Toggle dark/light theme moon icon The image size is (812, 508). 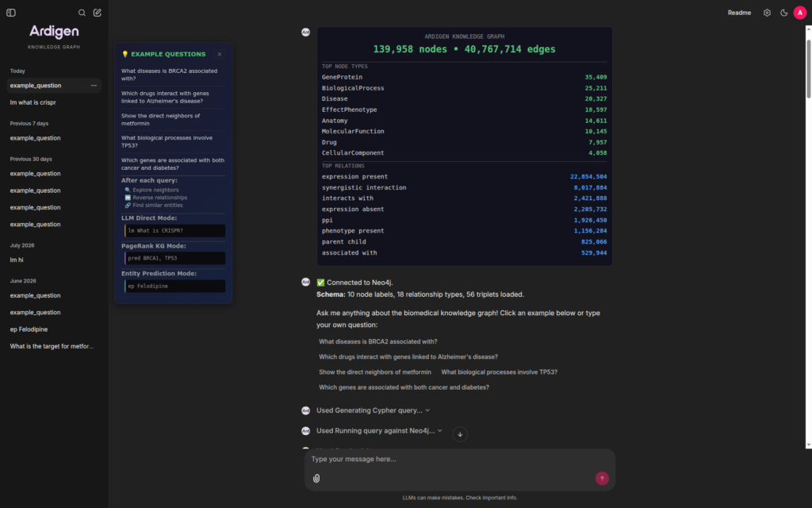[x=784, y=13]
